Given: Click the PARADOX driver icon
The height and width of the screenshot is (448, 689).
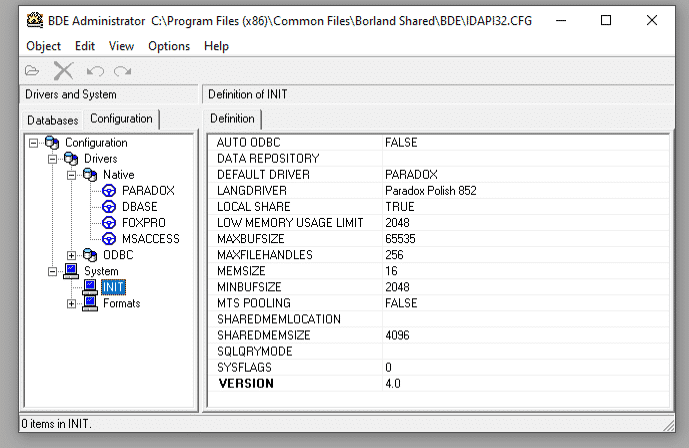Looking at the screenshot, I should click(109, 191).
